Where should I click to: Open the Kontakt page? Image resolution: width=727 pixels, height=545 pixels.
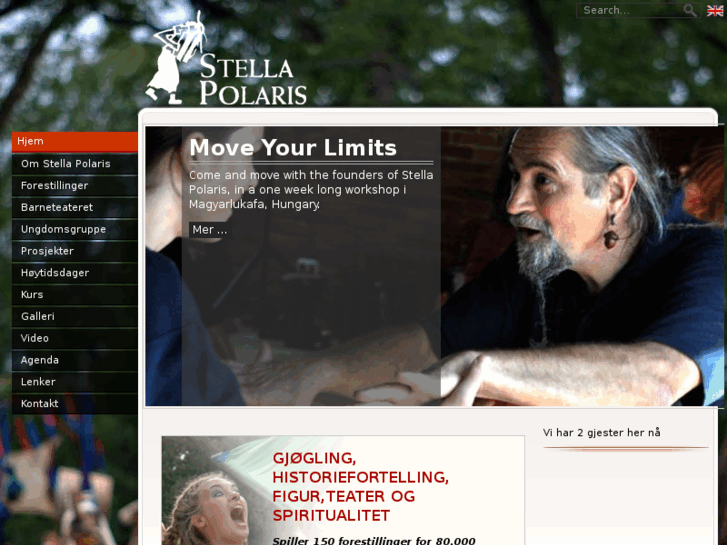point(75,404)
